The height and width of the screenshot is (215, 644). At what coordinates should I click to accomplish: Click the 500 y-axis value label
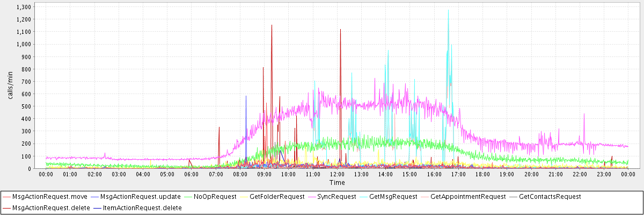pos(26,106)
